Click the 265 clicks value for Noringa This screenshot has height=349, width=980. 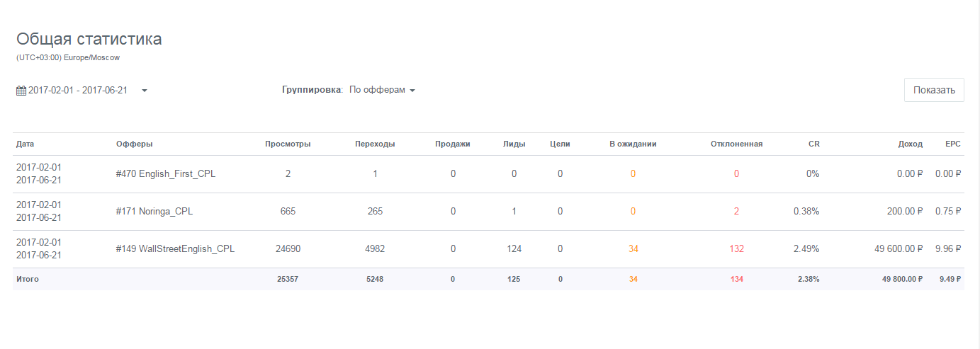point(375,212)
